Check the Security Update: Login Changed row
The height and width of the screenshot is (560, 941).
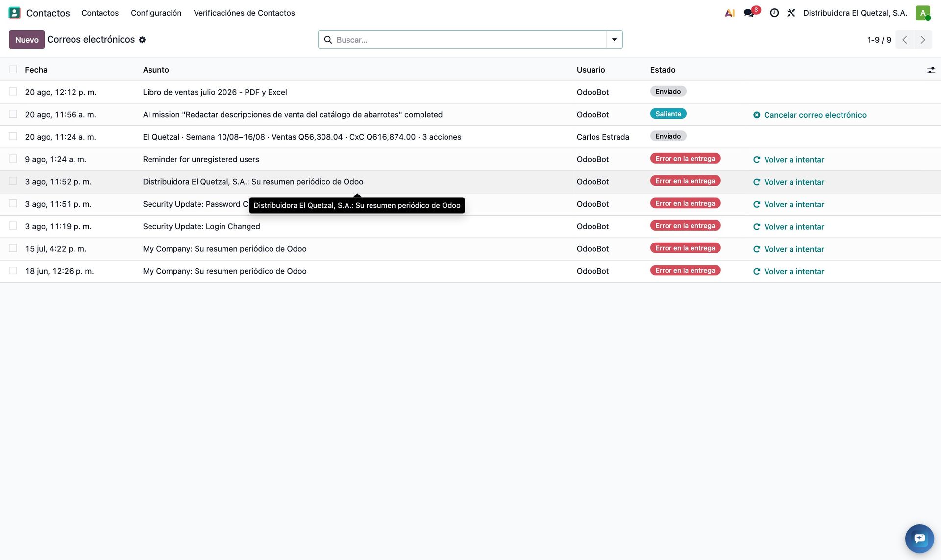(13, 226)
